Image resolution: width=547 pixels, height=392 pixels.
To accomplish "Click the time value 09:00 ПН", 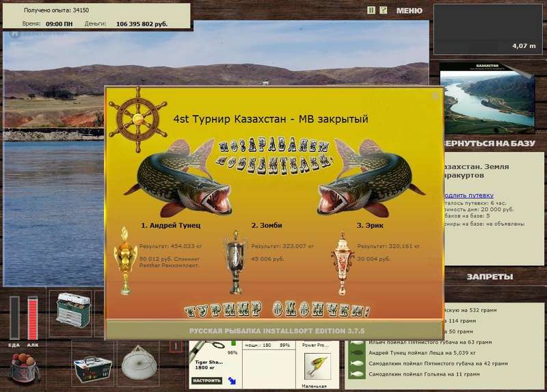I will [x=59, y=24].
